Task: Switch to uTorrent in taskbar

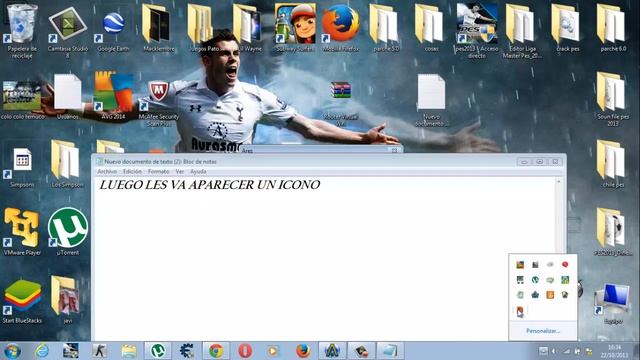Action: click(x=158, y=351)
